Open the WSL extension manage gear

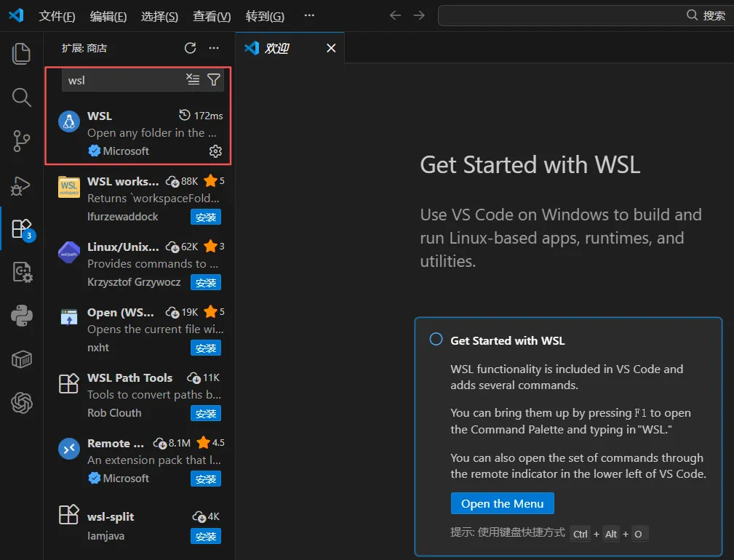[x=215, y=151]
